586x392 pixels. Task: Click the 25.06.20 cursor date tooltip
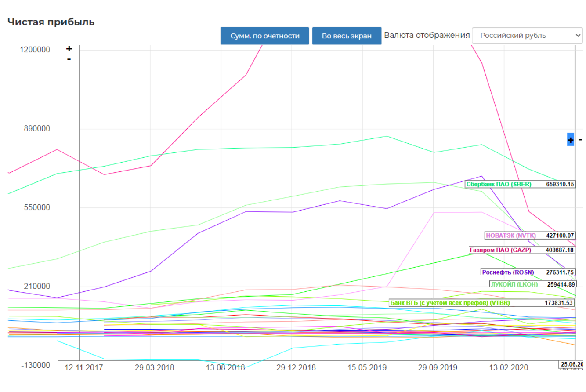[x=572, y=364]
